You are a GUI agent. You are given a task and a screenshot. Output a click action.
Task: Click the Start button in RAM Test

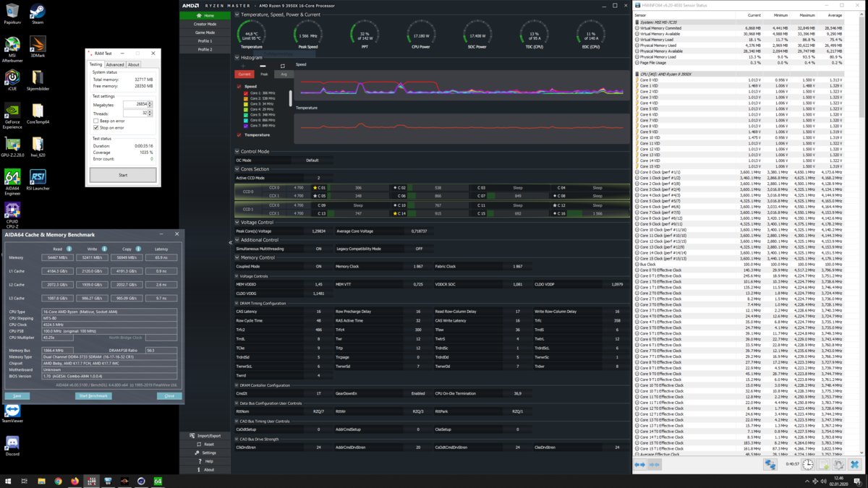click(123, 175)
